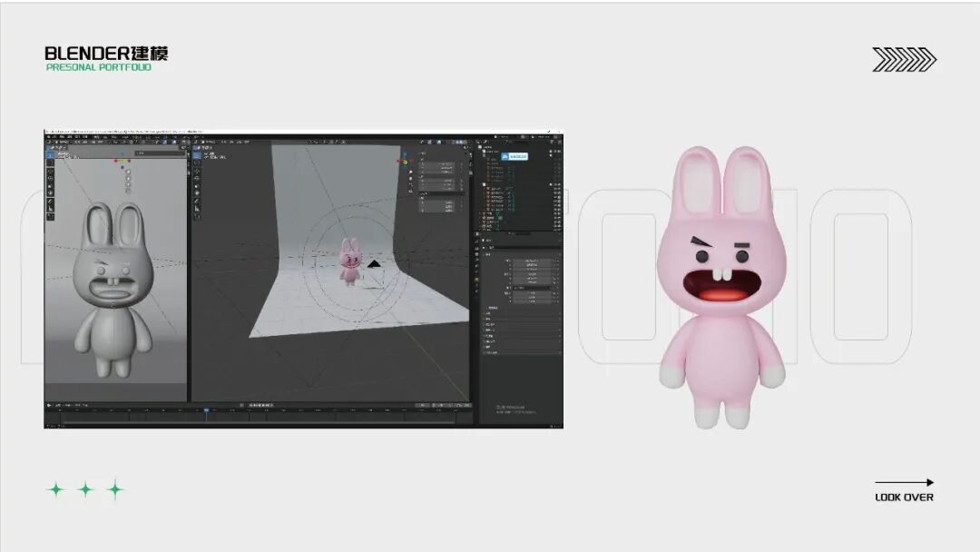Viewport: 980px width, 552px height.
Task: Click the current frame field in the timeline header
Action: click(425, 405)
